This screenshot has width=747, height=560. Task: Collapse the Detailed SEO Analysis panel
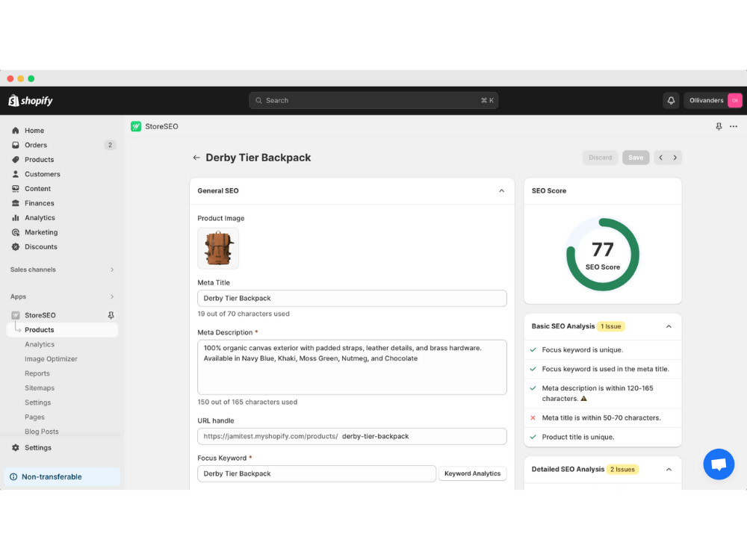pyautogui.click(x=669, y=469)
